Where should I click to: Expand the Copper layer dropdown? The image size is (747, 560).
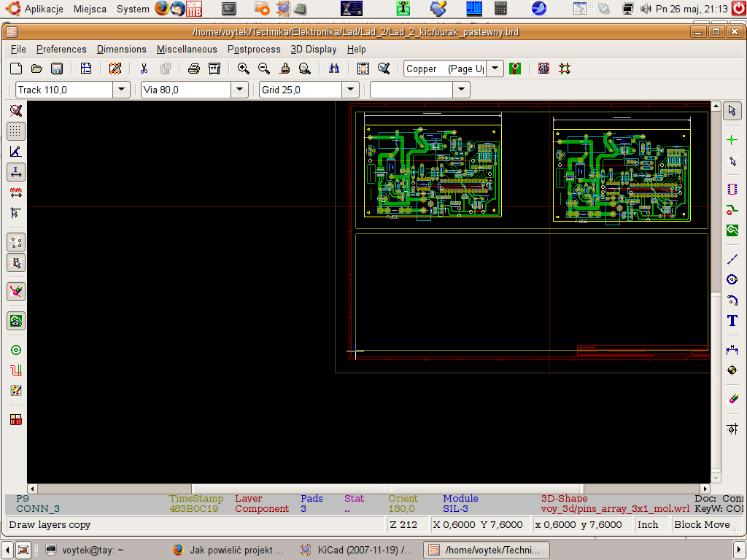click(495, 69)
